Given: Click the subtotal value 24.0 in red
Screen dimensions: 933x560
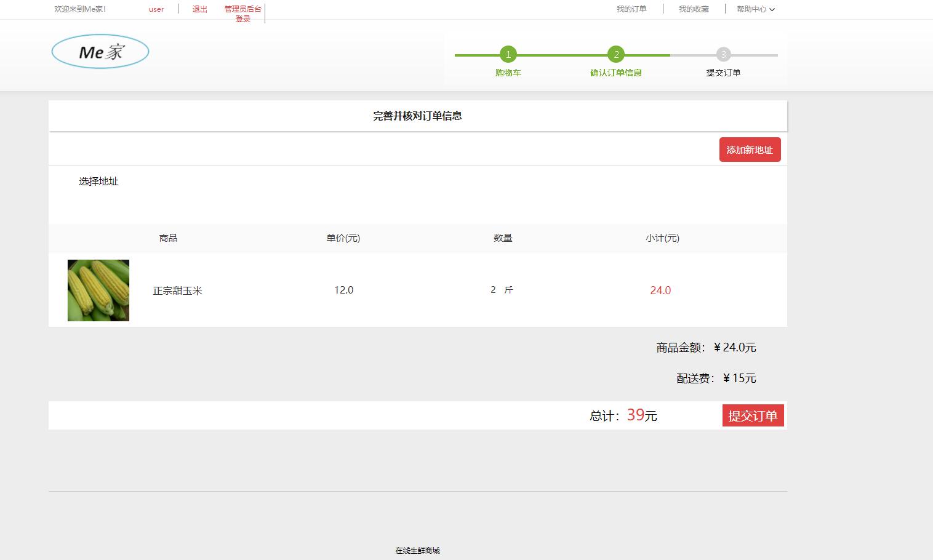Looking at the screenshot, I should (661, 290).
